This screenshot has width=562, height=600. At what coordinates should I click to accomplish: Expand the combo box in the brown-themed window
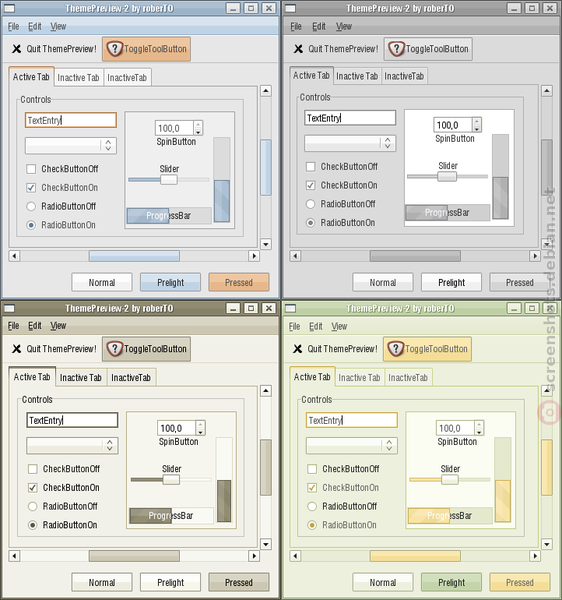click(72, 445)
